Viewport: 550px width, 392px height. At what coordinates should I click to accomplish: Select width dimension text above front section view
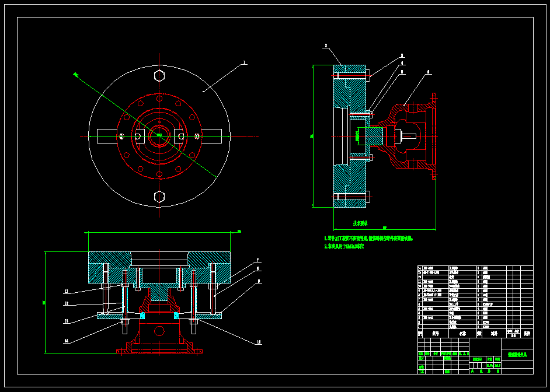point(239,231)
